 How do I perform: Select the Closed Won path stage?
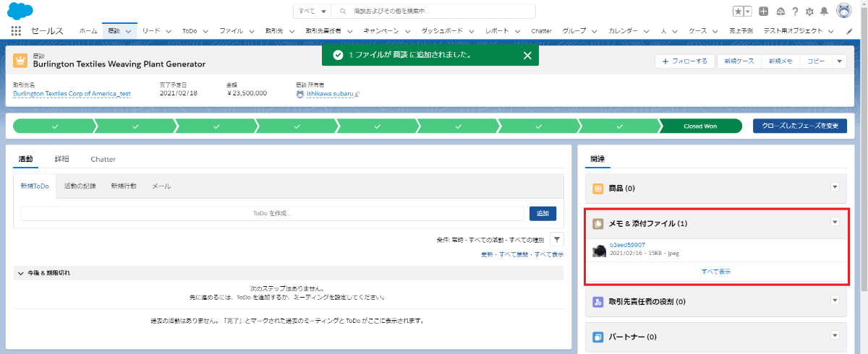click(700, 126)
